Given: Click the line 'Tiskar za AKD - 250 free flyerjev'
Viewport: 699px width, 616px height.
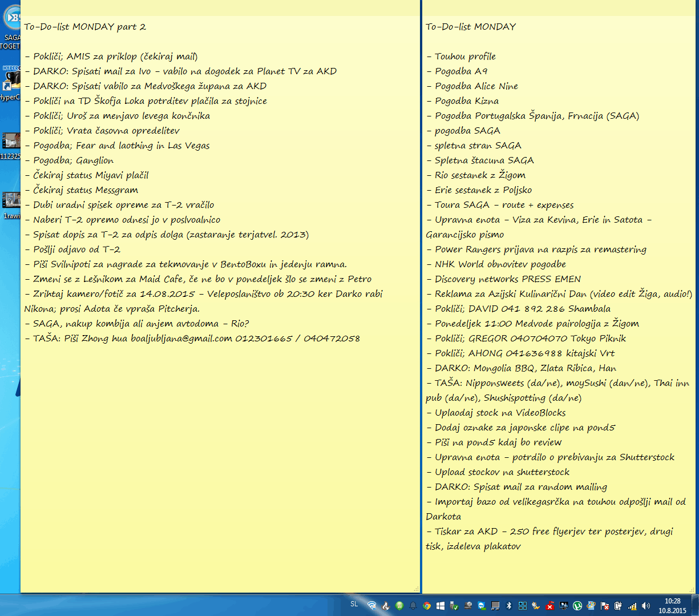Looking at the screenshot, I should pos(549,539).
